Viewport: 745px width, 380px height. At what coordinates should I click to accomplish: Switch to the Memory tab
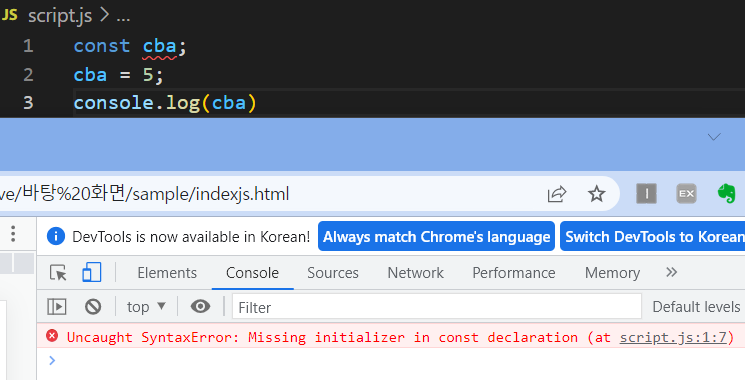tap(612, 273)
